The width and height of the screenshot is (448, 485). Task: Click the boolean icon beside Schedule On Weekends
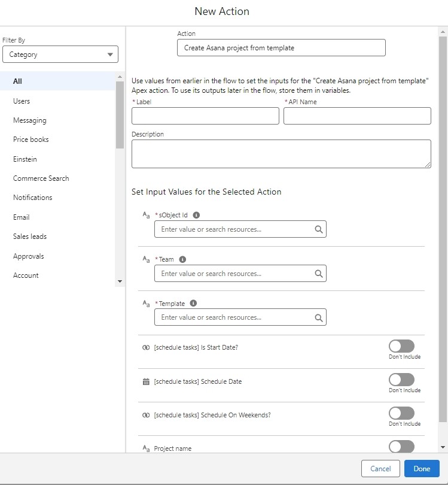(x=146, y=415)
